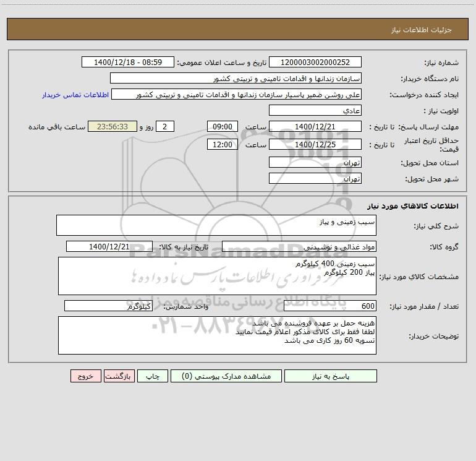The image size is (476, 461).
Task: Click label استان محل تحویل
Action: pyautogui.click(x=430, y=163)
